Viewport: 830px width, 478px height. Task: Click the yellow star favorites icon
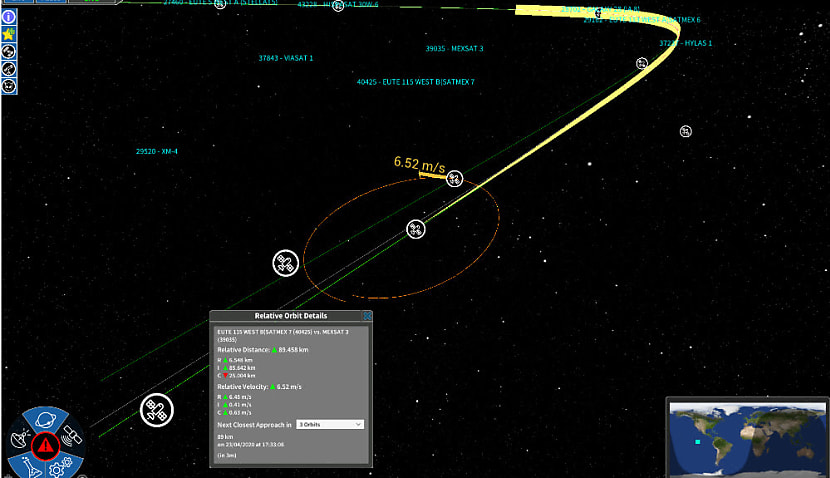pos(8,34)
